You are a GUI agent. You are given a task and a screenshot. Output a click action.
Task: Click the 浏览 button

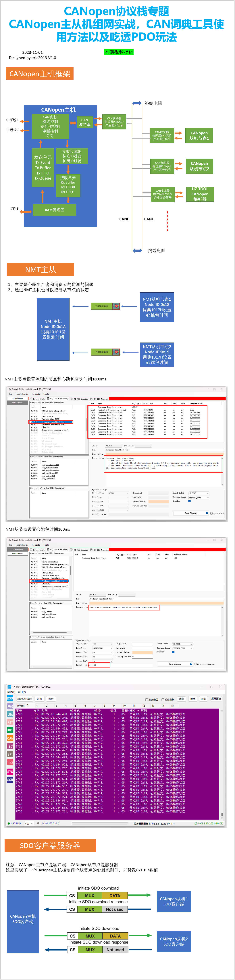(x=203, y=699)
